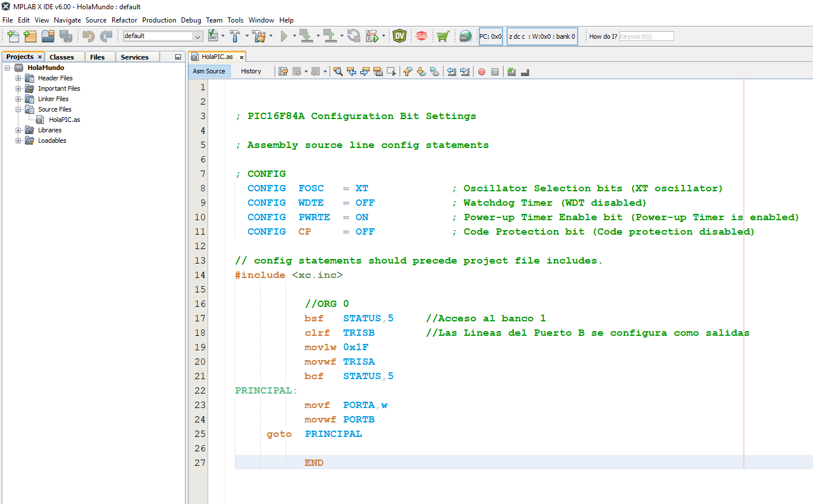This screenshot has height=504, width=813.
Task: Open the Production menu
Action: click(159, 20)
